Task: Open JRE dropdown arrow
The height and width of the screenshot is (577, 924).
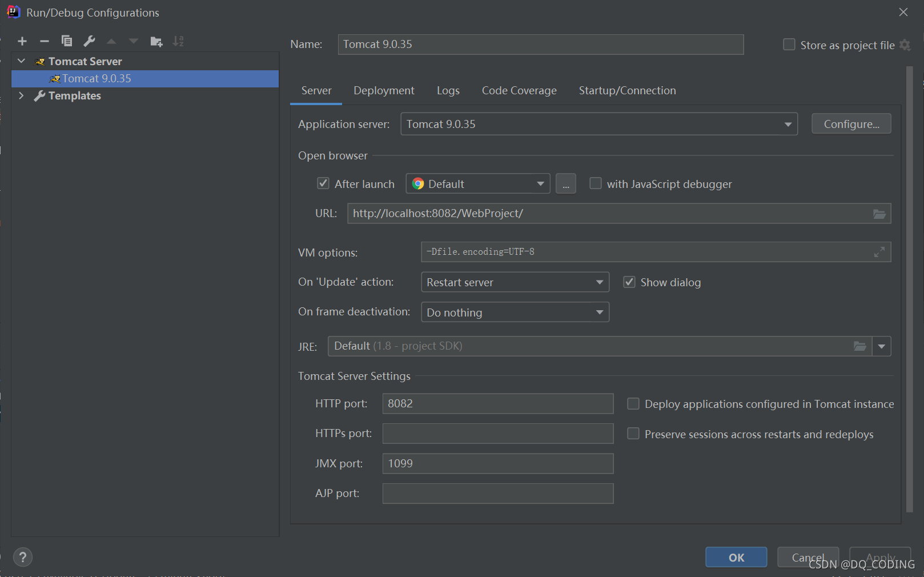Action: pos(882,346)
